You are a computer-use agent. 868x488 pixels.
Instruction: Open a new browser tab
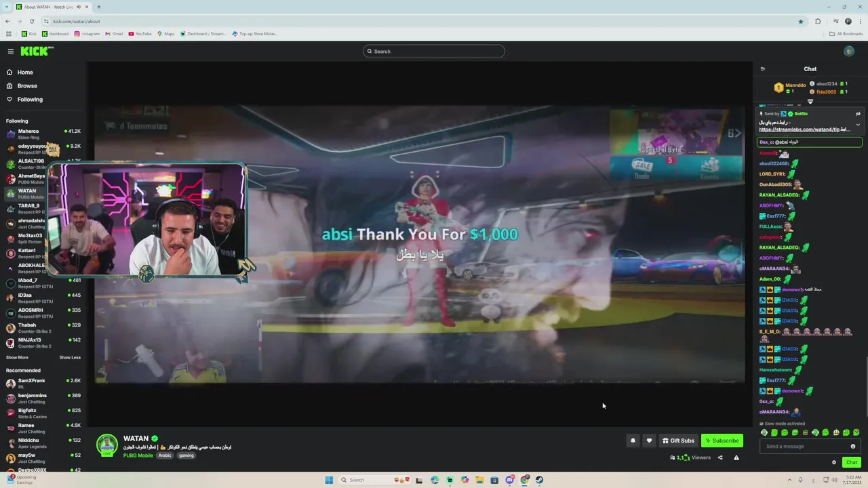click(x=99, y=7)
